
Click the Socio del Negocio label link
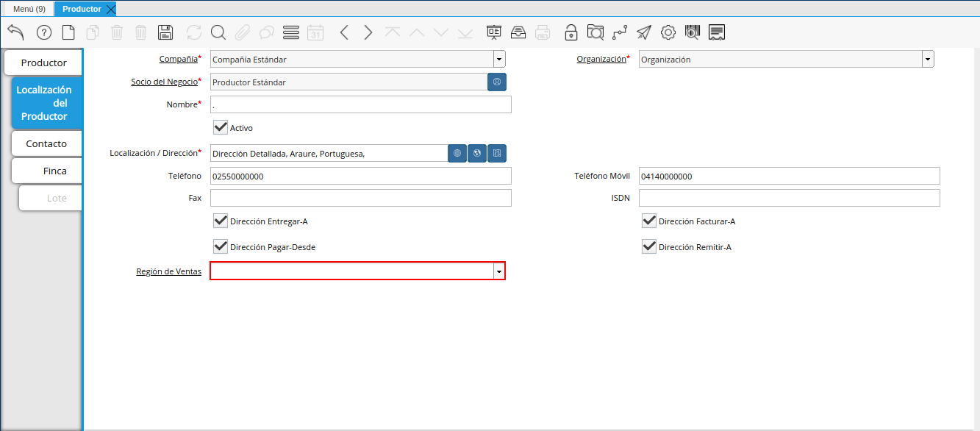[164, 82]
